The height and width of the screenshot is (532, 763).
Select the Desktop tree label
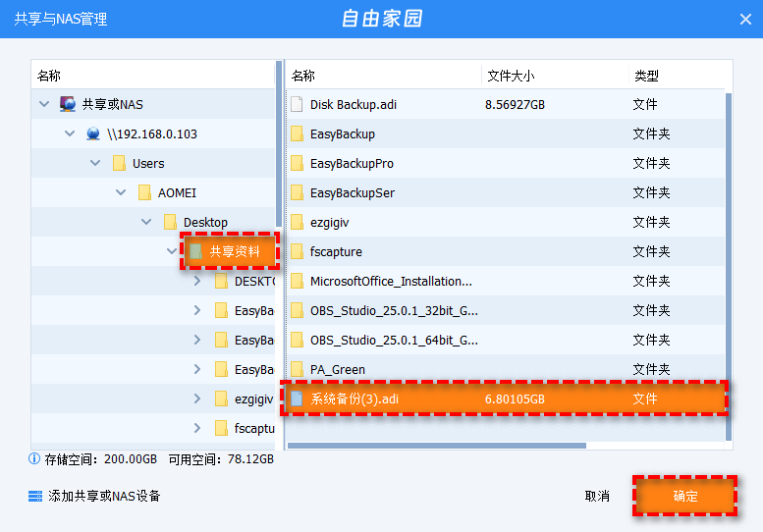coord(205,222)
